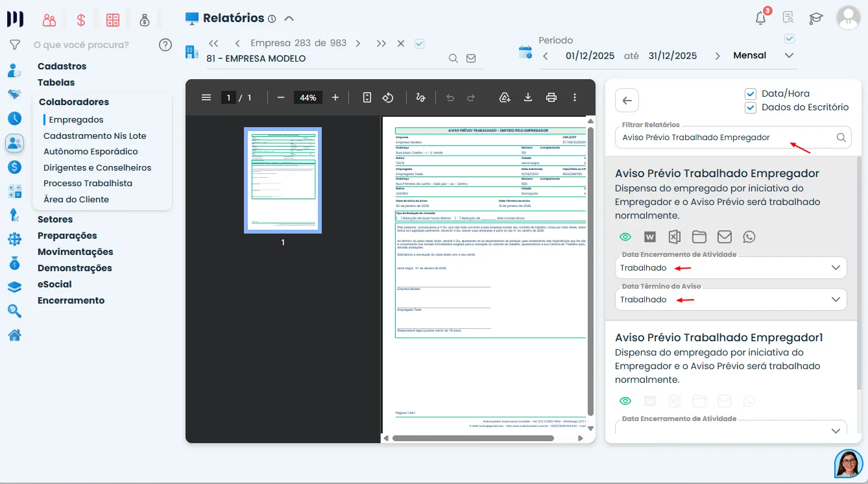Uncheck the Data/Hora checkbox
The height and width of the screenshot is (484, 868).
tap(751, 93)
